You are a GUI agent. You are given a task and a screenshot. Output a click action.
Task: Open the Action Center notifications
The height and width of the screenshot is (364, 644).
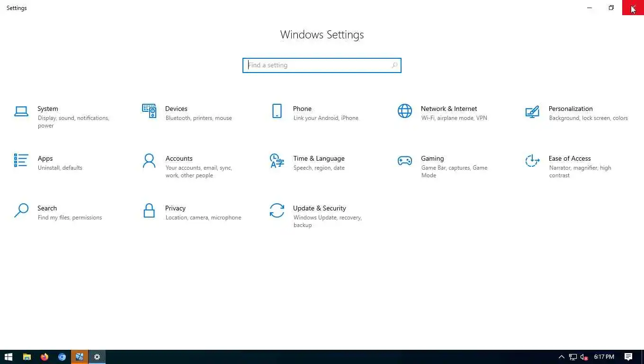pyautogui.click(x=628, y=357)
